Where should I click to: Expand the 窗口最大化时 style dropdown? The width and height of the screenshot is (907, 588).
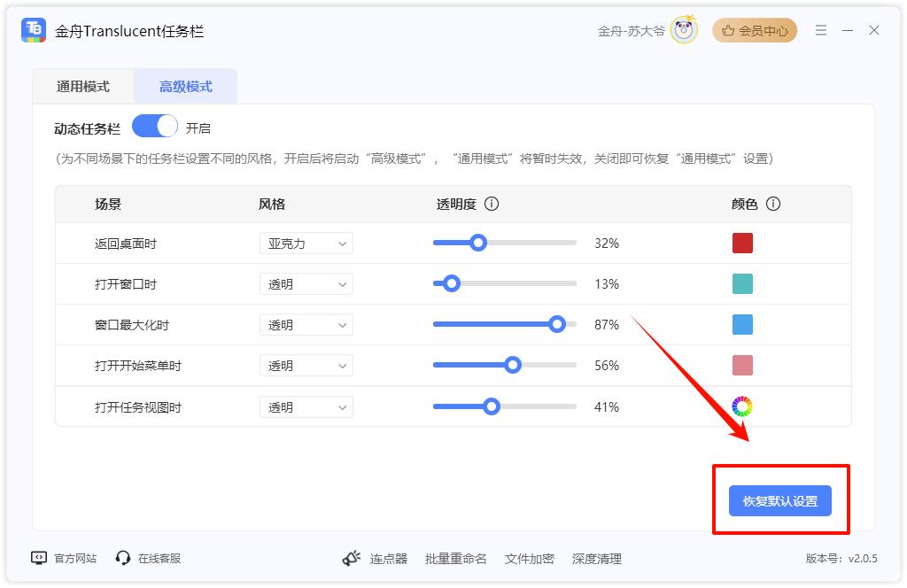pos(306,325)
